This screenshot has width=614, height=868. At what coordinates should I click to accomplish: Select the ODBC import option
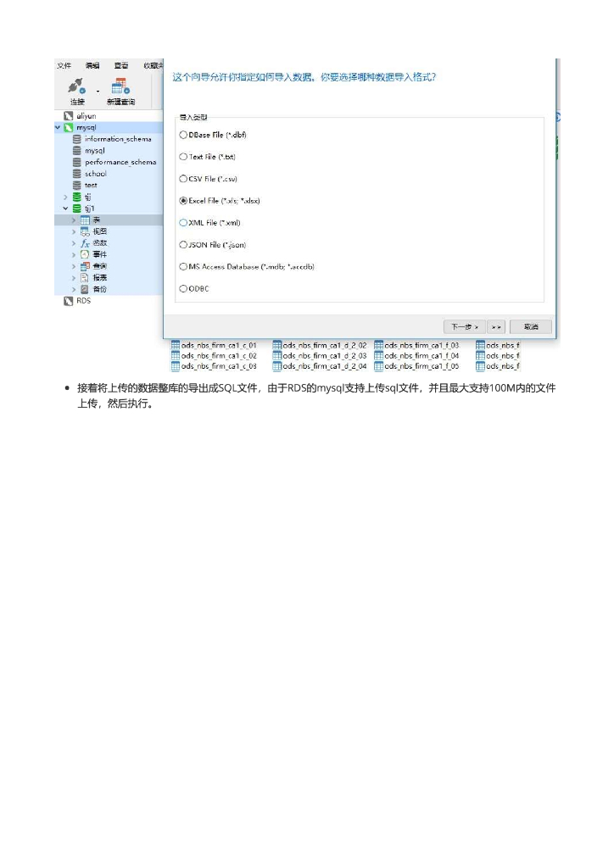[183, 288]
